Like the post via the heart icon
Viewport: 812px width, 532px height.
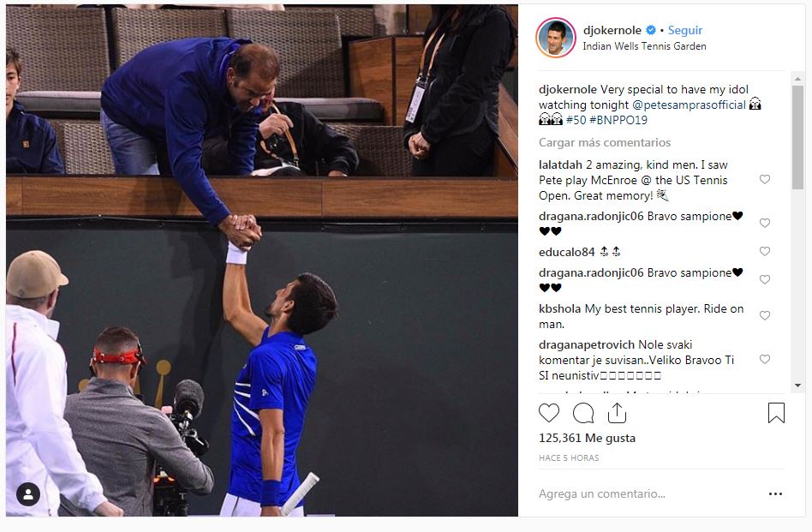549,413
